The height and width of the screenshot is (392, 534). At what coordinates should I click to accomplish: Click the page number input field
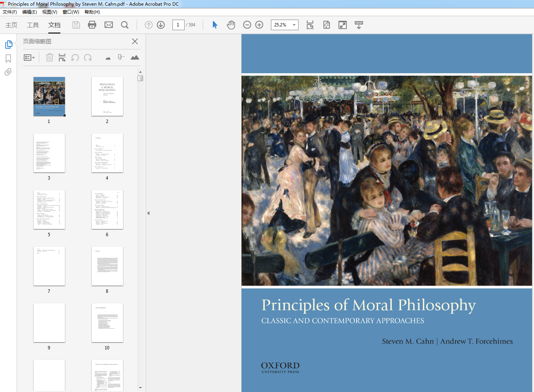tap(178, 25)
